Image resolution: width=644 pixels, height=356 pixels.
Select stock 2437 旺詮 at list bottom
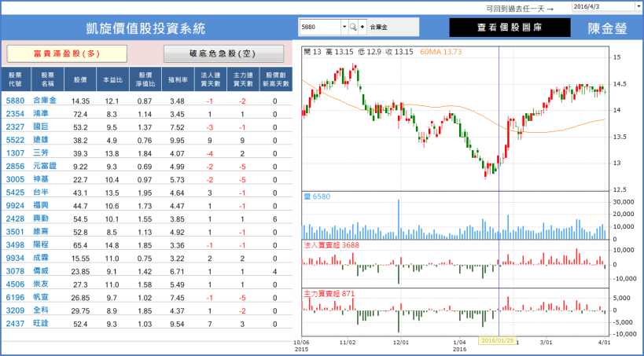(x=15, y=324)
